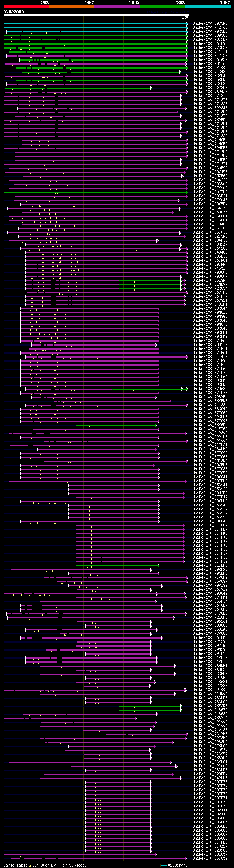Select the UniRef100_Q41111 label
The width and height of the screenshot is (234, 868).
210,51
